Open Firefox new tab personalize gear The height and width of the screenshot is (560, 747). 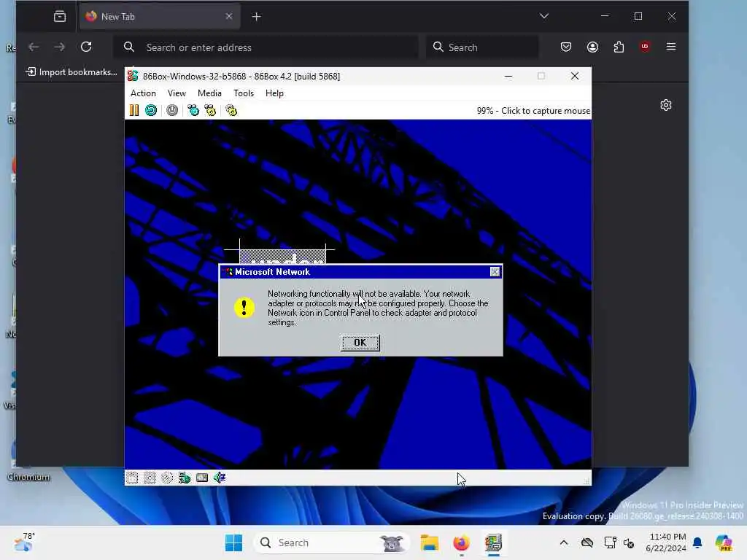(x=666, y=105)
